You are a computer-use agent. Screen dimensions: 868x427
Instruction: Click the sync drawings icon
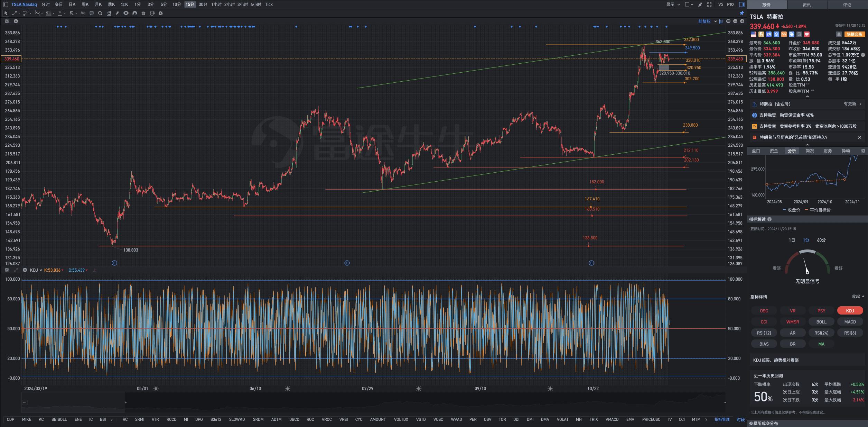(152, 13)
